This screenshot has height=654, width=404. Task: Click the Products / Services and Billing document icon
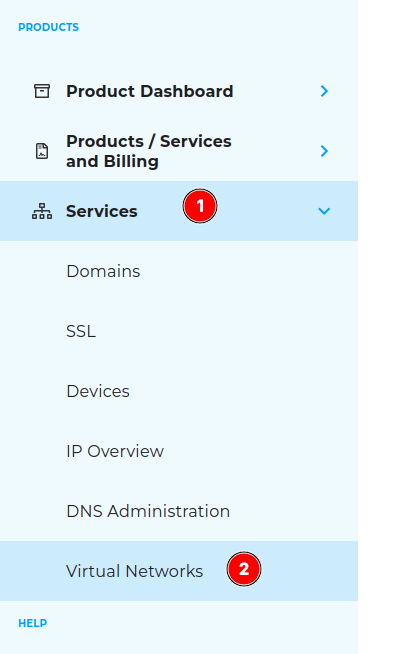pyautogui.click(x=42, y=151)
